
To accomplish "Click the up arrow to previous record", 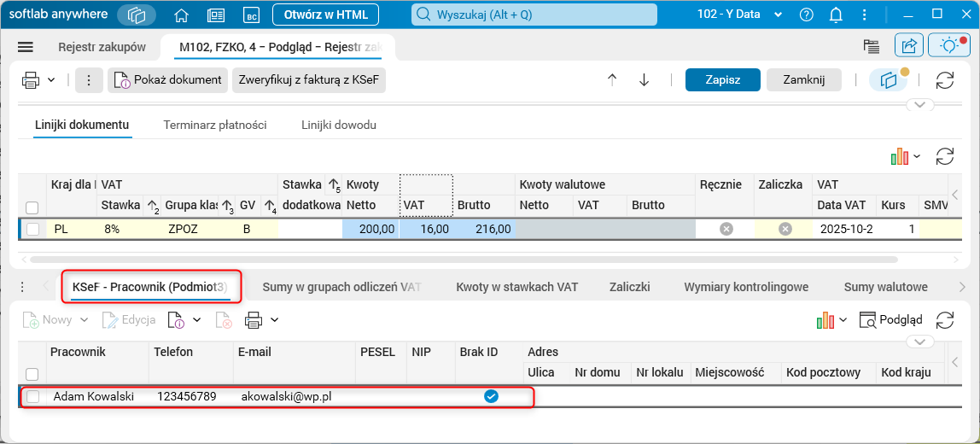I will (x=612, y=79).
